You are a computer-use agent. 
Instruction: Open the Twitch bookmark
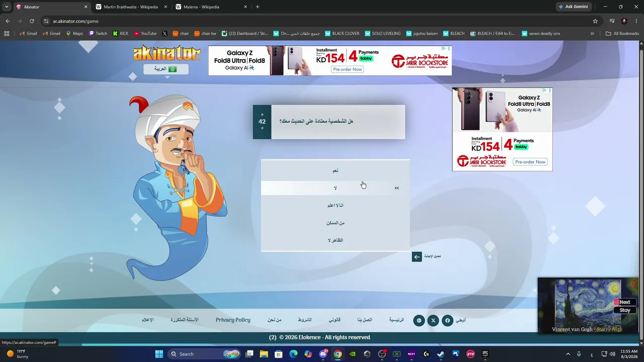point(98,34)
